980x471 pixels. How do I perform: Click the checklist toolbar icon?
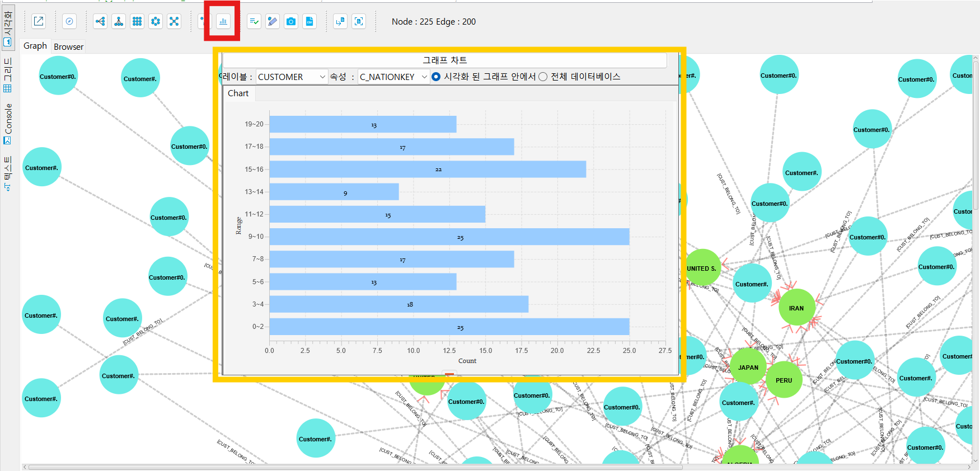tap(254, 21)
